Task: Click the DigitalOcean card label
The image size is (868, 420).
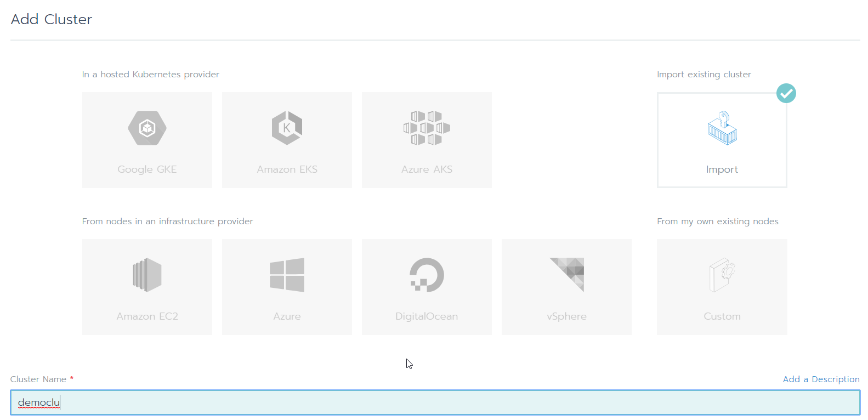Action: (x=427, y=316)
